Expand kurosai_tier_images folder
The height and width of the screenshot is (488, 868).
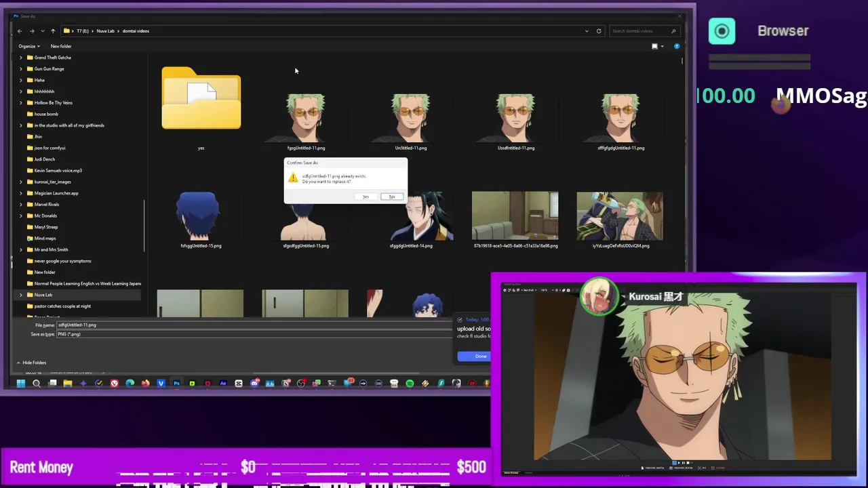20,182
